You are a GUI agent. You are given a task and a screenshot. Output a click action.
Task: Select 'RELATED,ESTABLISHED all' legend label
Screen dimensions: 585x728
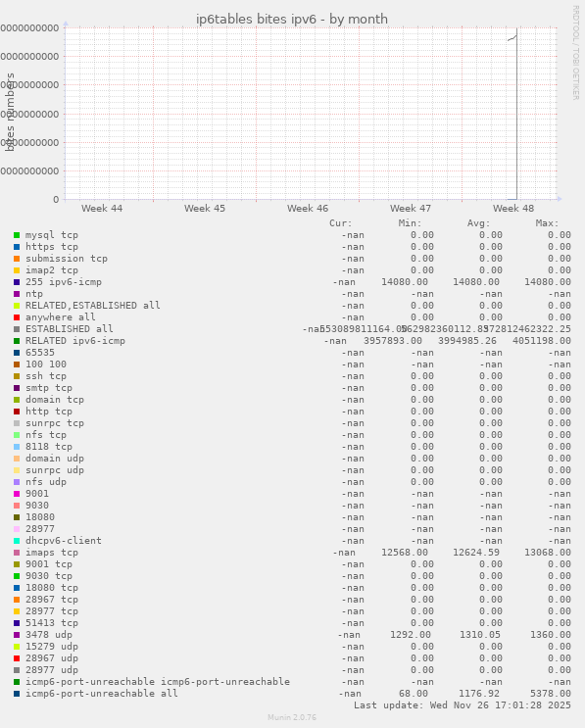click(92, 306)
